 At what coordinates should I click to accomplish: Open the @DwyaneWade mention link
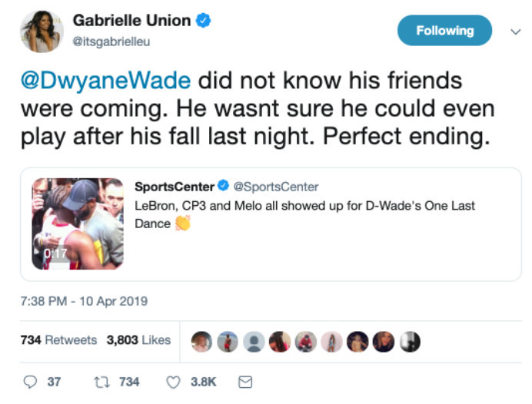pos(108,81)
